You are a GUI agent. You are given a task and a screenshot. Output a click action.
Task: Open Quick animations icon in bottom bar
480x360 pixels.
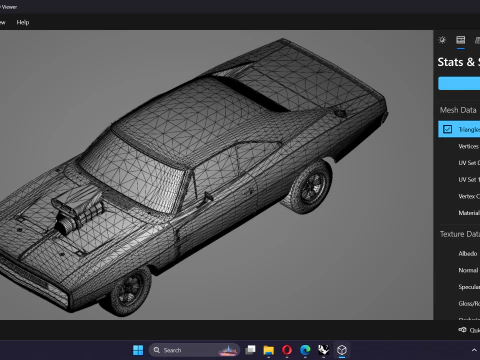(462, 330)
